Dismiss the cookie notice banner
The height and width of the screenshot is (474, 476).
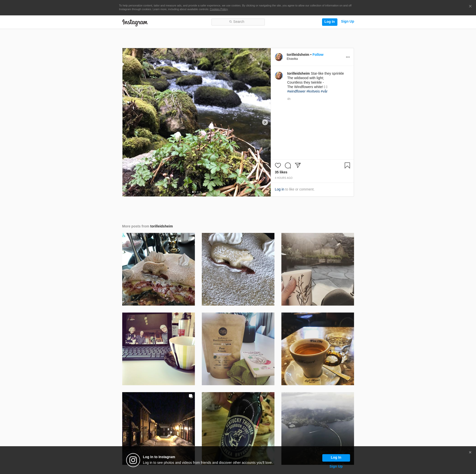470,6
